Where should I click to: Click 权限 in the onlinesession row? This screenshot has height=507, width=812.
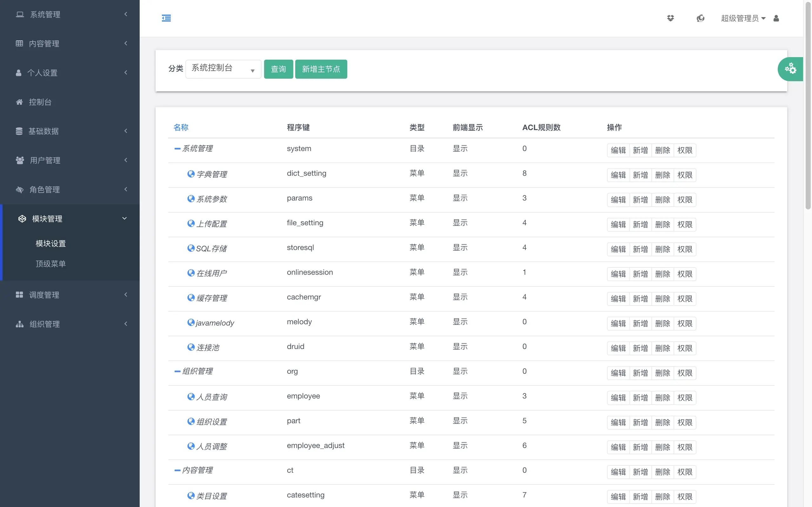[x=685, y=274]
